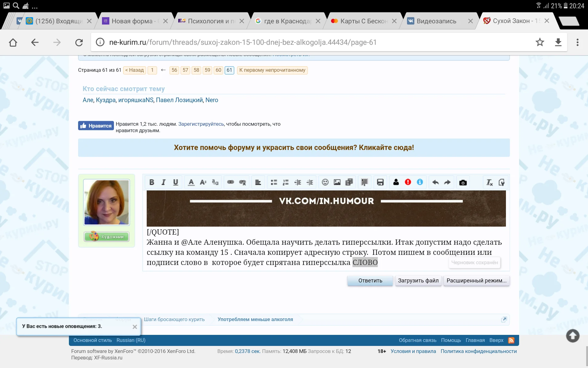Viewport: 588px width, 368px height.
Task: Start an unordered bullet list
Action: coord(274,182)
